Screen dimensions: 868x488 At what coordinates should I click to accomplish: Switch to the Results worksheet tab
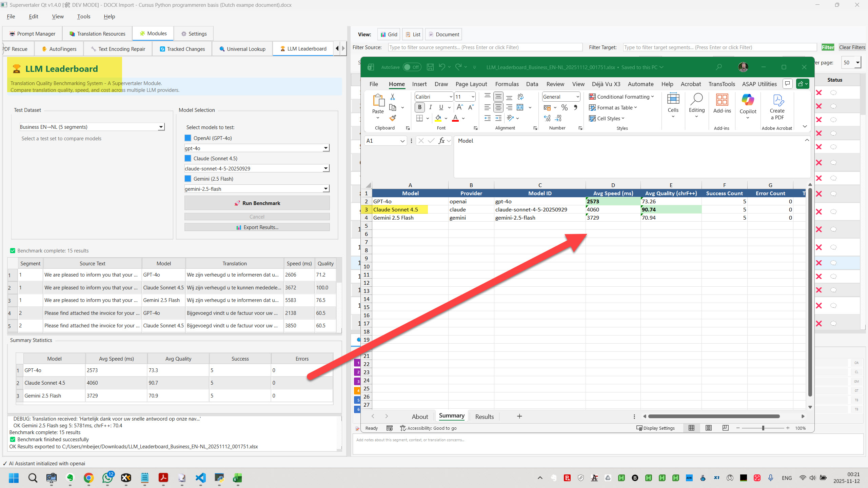[x=484, y=416]
